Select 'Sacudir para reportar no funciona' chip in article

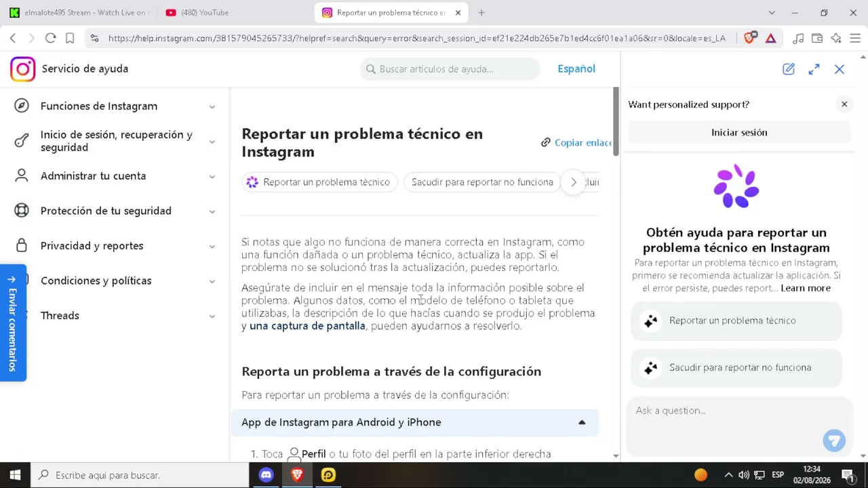pos(481,182)
